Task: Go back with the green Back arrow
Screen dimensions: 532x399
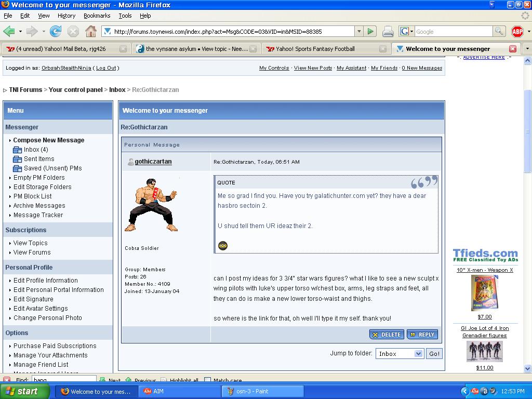Action: 9,32
